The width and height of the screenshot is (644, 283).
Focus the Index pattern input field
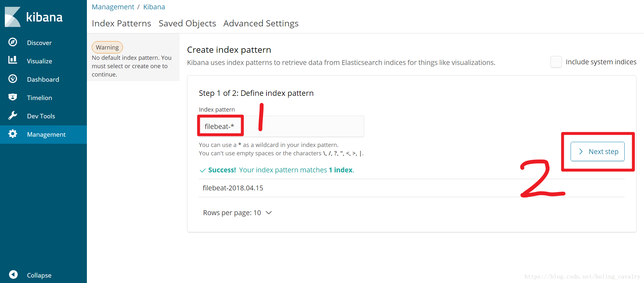(x=281, y=126)
